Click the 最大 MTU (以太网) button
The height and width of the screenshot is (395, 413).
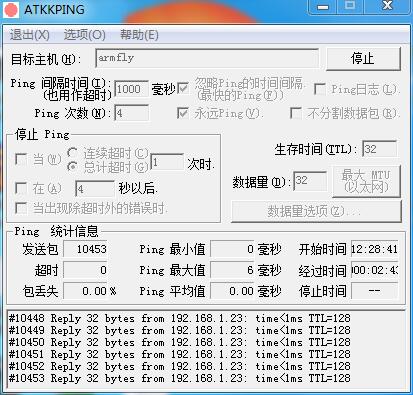point(366,181)
